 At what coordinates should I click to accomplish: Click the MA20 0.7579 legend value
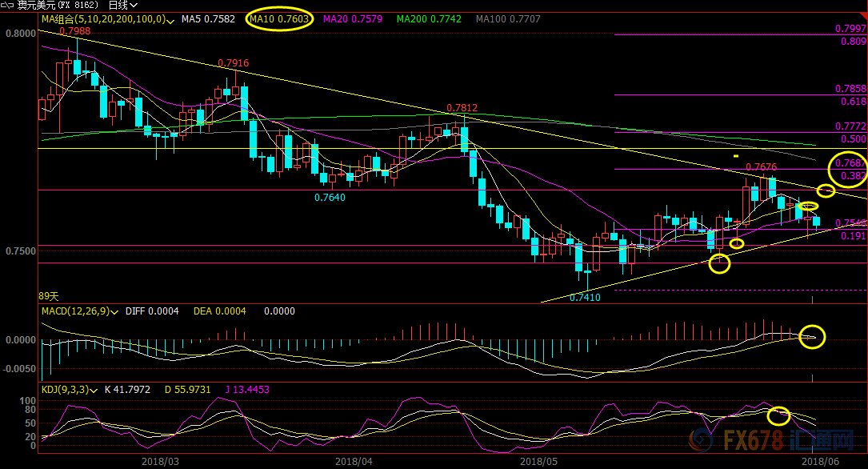353,19
